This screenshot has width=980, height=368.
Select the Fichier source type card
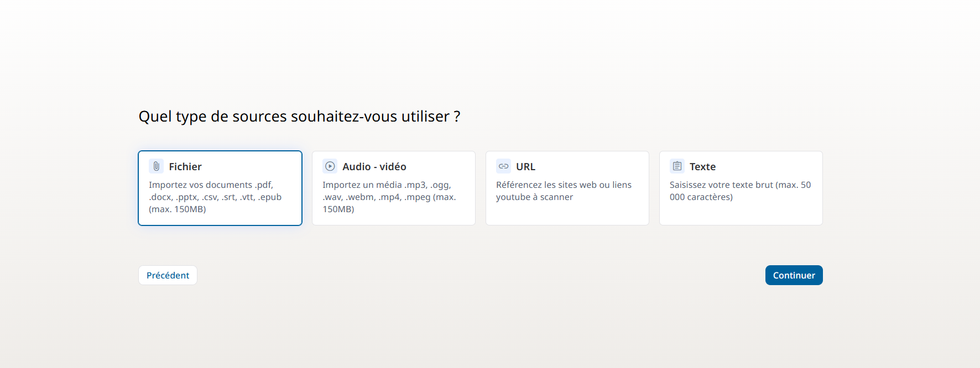point(220,214)
